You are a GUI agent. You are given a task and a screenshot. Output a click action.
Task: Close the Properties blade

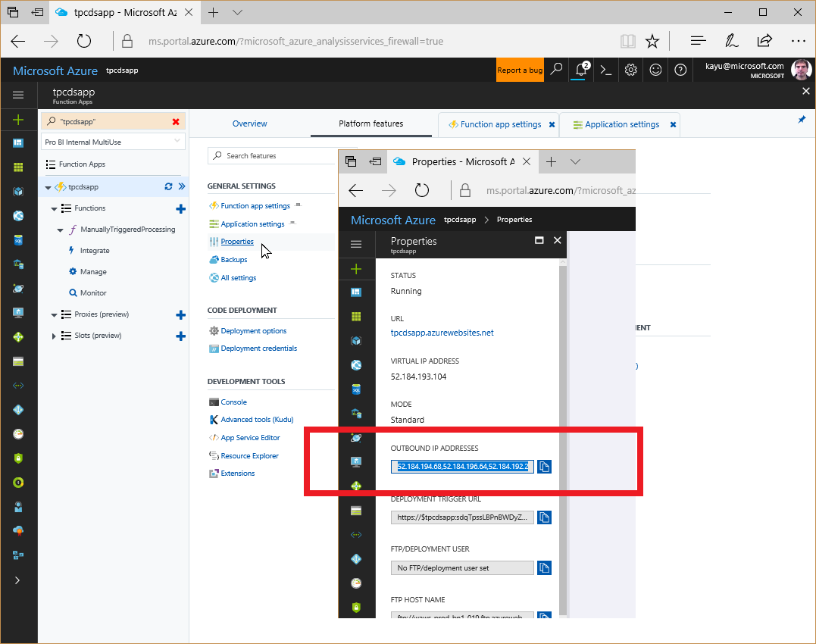(558, 240)
